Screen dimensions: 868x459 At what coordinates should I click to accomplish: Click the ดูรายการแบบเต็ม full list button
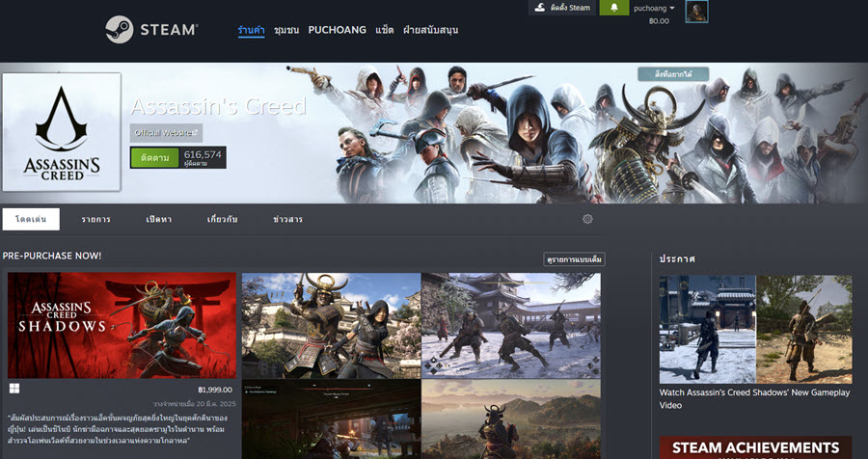[x=574, y=259]
